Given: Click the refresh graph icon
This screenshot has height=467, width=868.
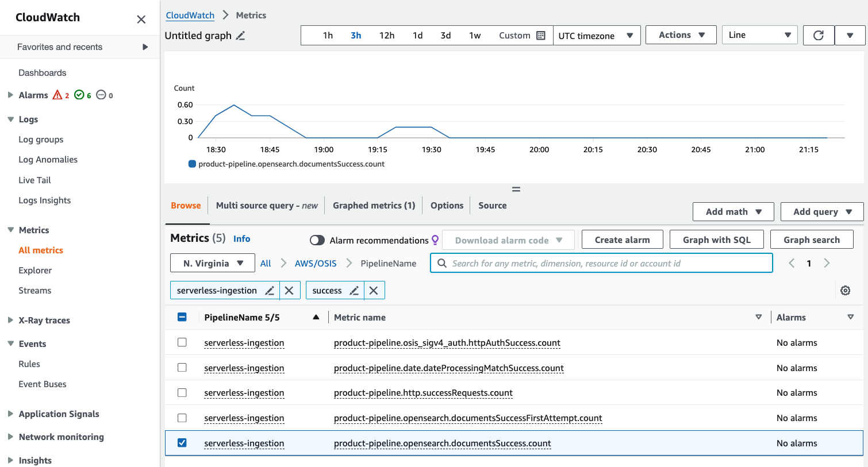Looking at the screenshot, I should coord(818,36).
